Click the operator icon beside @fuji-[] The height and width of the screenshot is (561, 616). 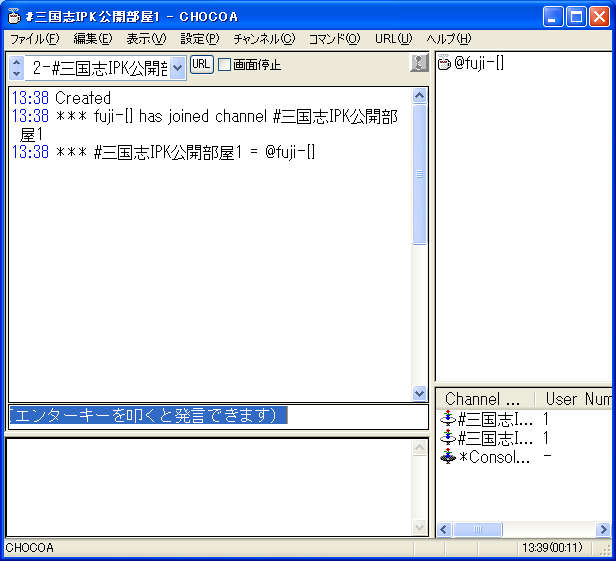445,65
